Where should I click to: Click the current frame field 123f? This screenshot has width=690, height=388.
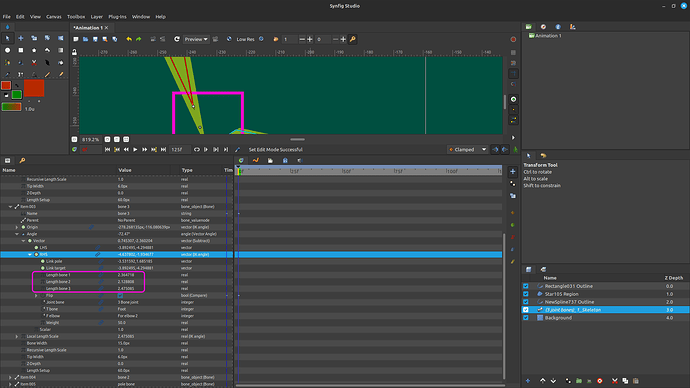coord(180,150)
